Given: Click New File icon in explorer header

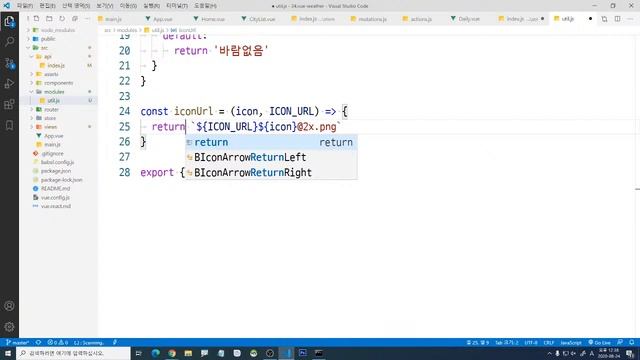Looking at the screenshot, I should 36,19.
